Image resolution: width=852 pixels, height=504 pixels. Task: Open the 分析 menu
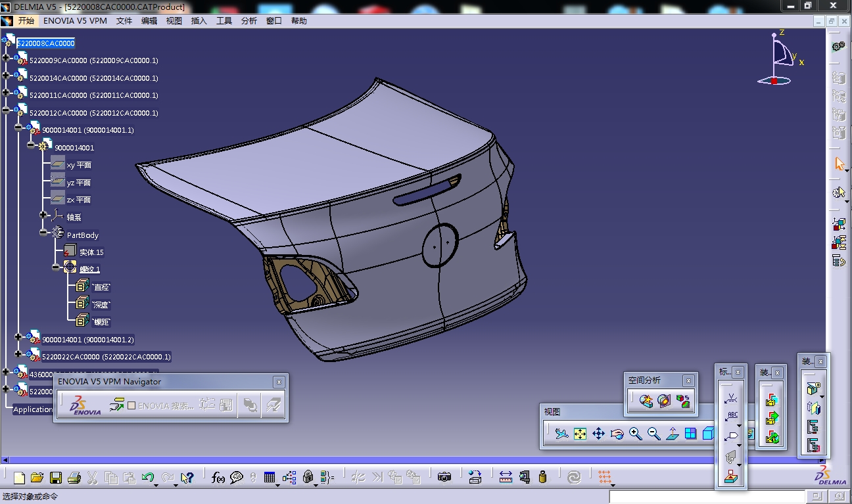tap(249, 21)
